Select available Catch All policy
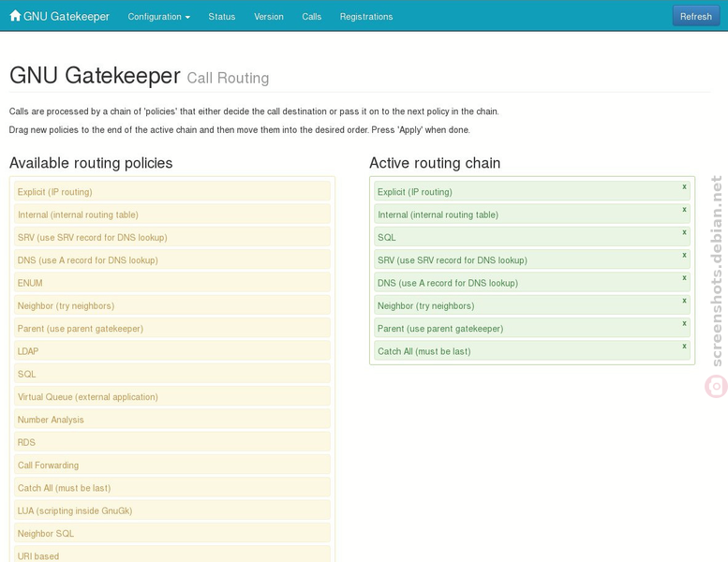Image resolution: width=728 pixels, height=562 pixels. [x=172, y=487]
